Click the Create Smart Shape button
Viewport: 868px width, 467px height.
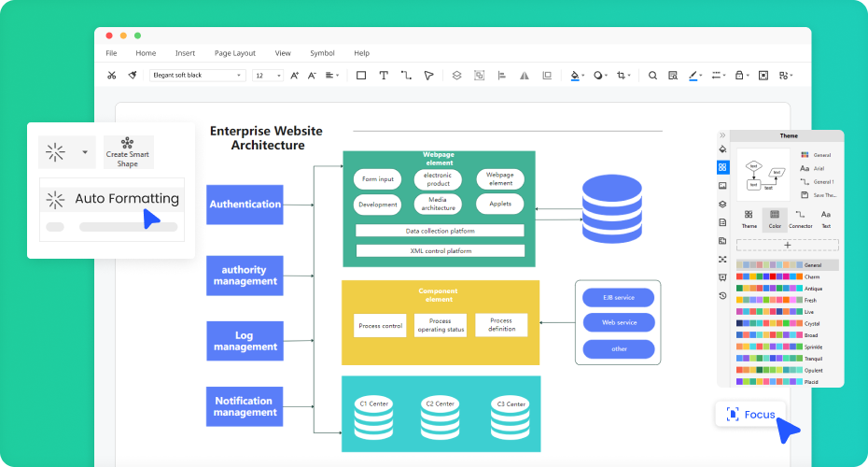(x=128, y=151)
